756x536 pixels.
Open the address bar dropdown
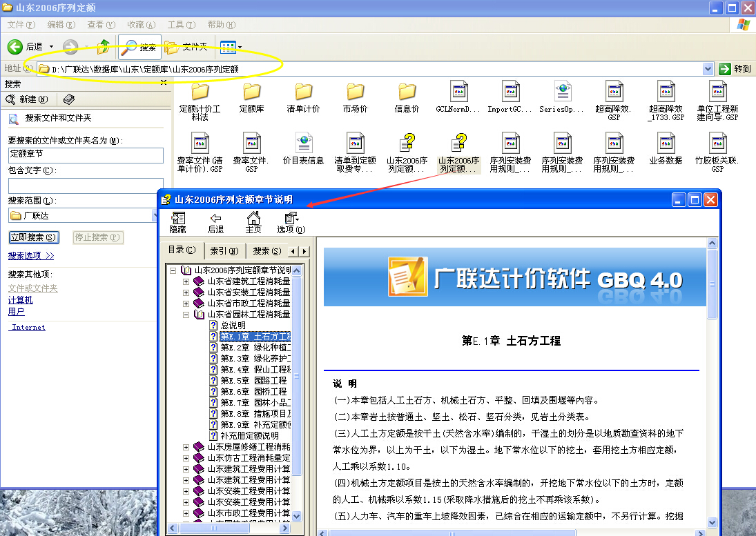click(708, 69)
